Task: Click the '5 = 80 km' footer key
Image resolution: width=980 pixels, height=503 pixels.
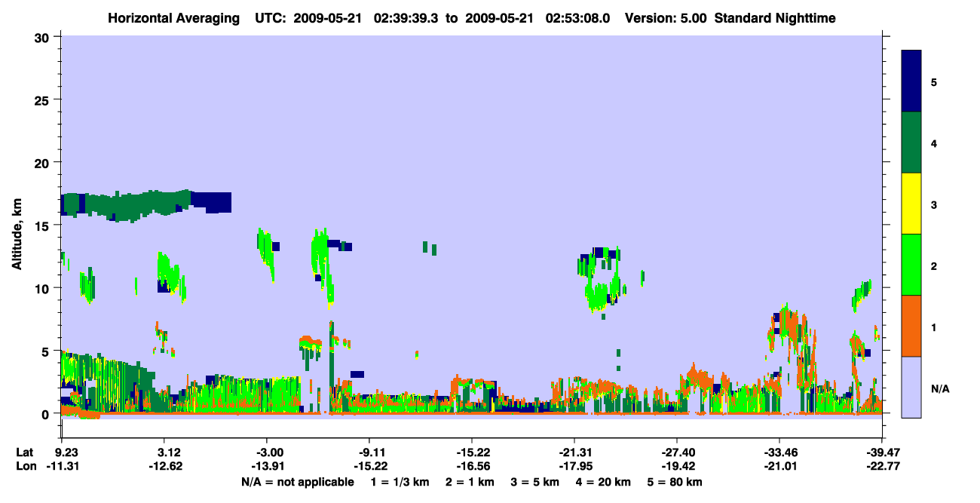Action: pos(676,482)
